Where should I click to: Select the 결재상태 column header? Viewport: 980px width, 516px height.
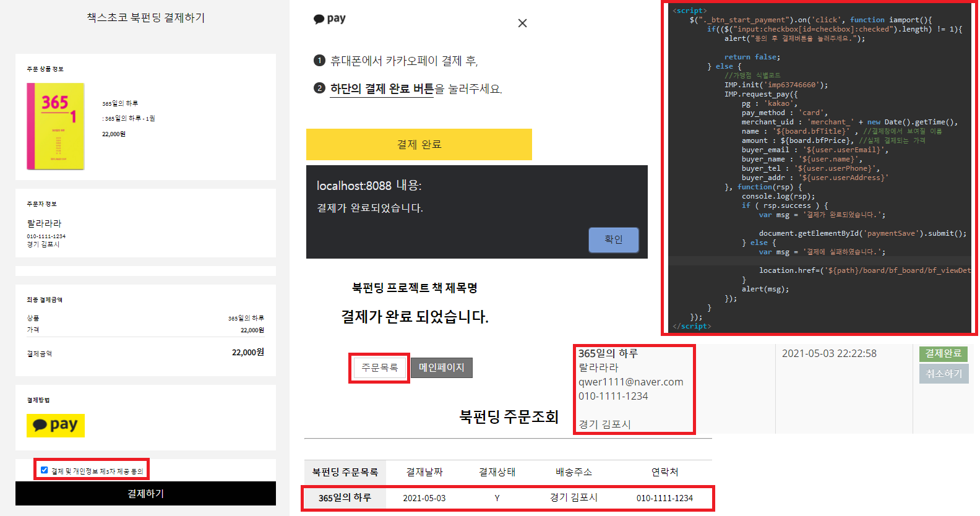(x=497, y=472)
